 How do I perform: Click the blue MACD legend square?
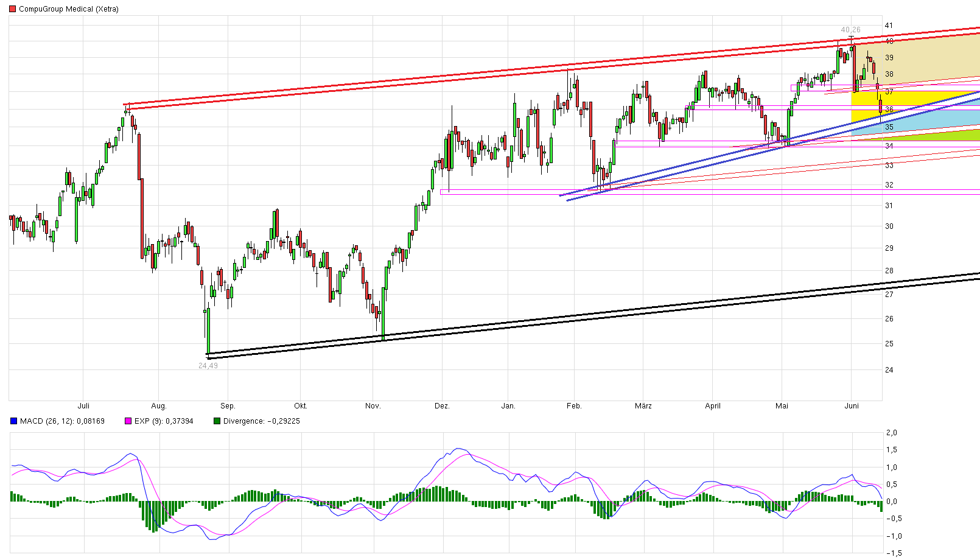click(x=14, y=421)
